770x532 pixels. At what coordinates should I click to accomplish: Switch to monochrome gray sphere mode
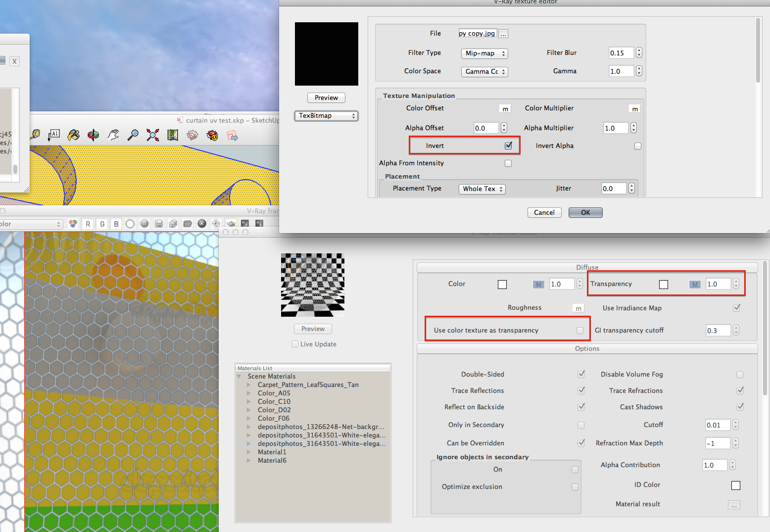pyautogui.click(x=144, y=224)
